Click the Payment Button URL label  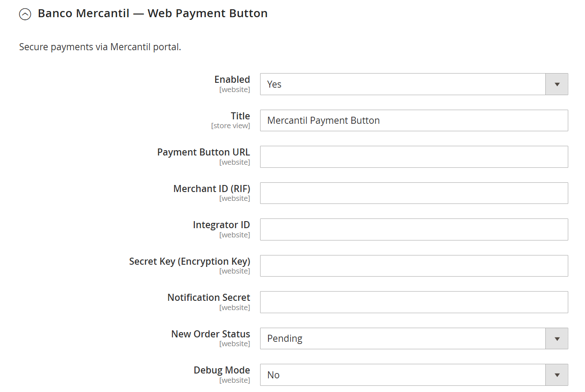point(203,152)
